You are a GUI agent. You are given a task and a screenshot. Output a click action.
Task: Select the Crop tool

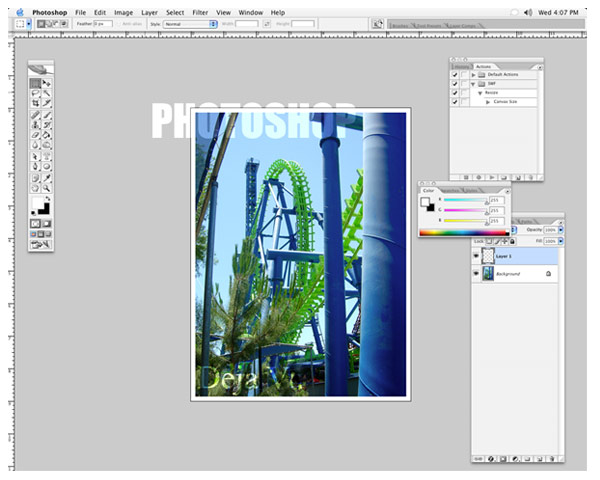(x=35, y=103)
